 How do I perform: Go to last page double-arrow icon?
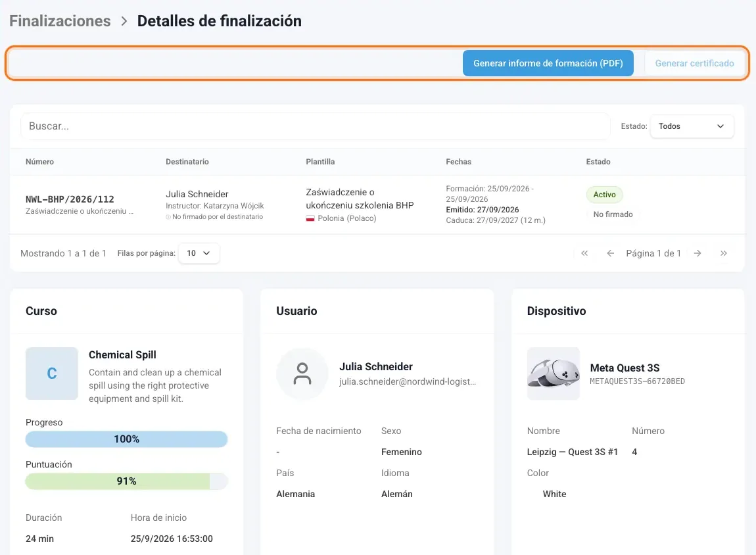click(x=724, y=253)
